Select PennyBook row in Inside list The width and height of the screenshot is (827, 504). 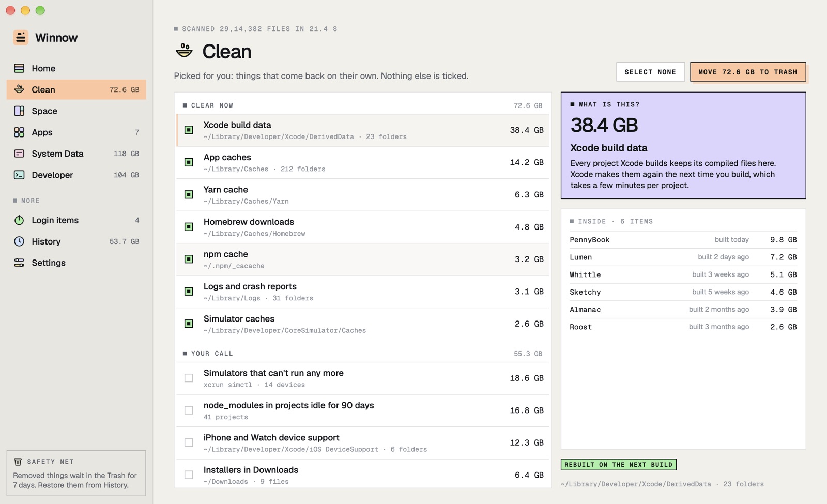pyautogui.click(x=683, y=240)
